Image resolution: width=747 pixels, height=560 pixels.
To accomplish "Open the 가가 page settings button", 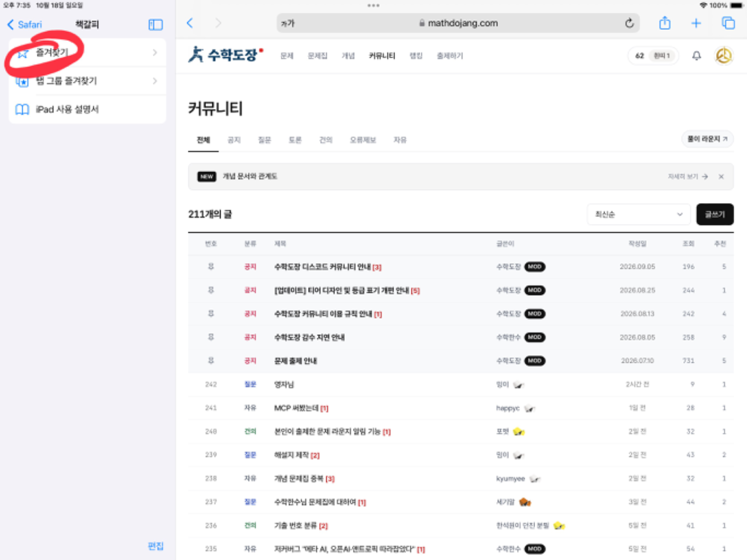I will click(x=288, y=23).
